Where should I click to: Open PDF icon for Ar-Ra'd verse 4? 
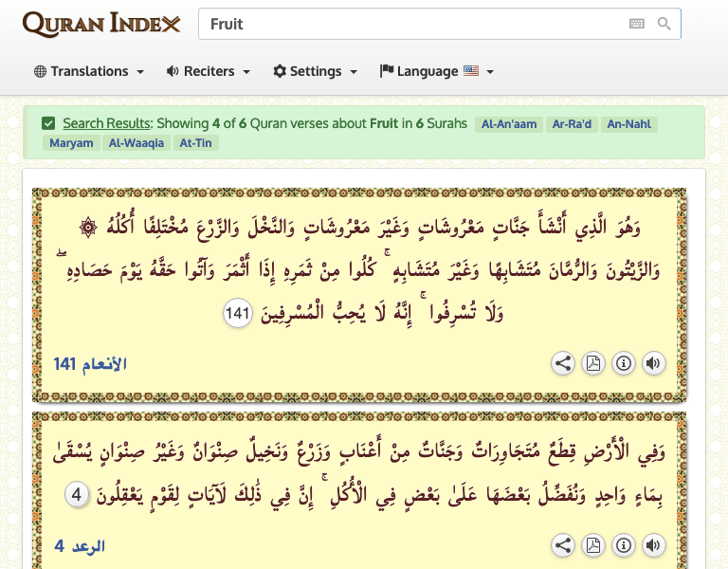coord(593,545)
